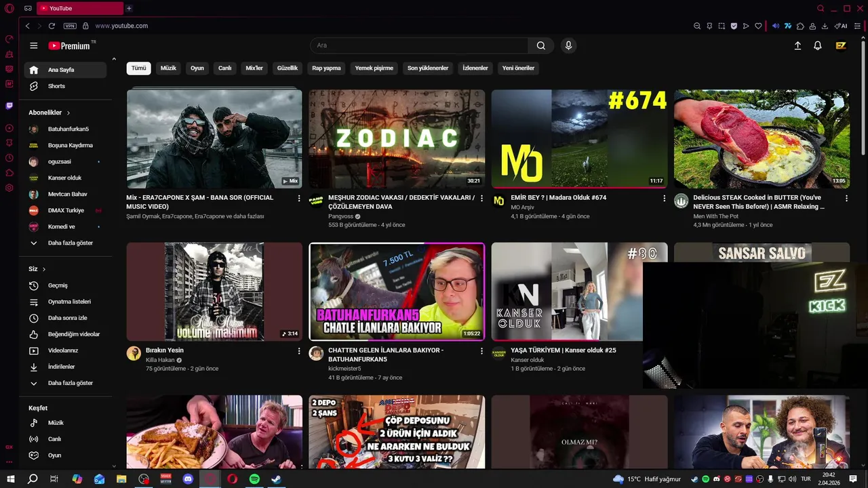Open options menu for Bırakın Yesin video
868x488 pixels.
point(299,351)
